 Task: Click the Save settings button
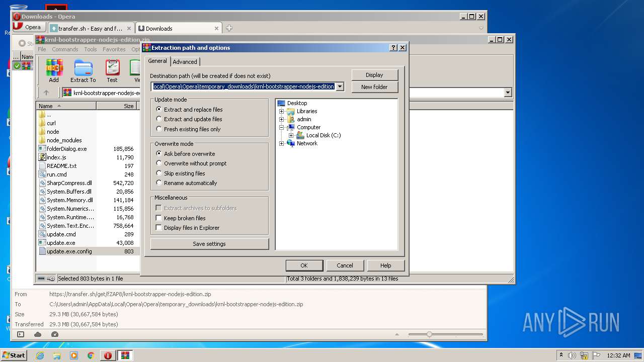pyautogui.click(x=209, y=244)
